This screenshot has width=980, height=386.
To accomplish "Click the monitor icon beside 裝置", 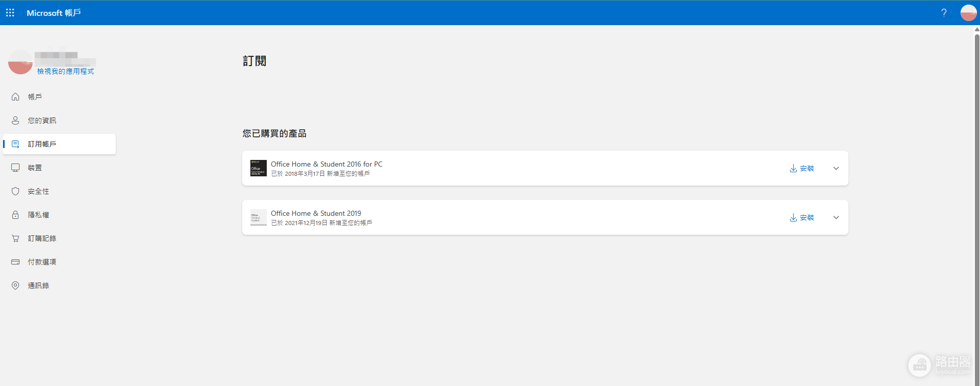I will [x=15, y=168].
